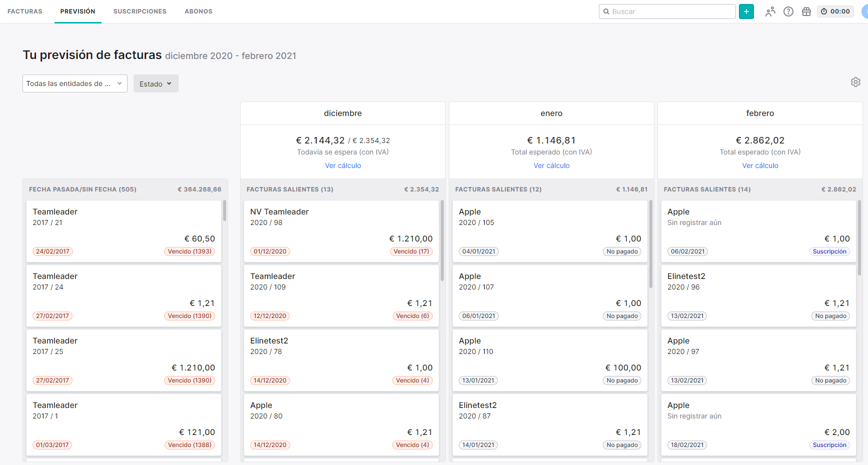Click the green plus add button
The image size is (868, 465).
[x=746, y=11]
